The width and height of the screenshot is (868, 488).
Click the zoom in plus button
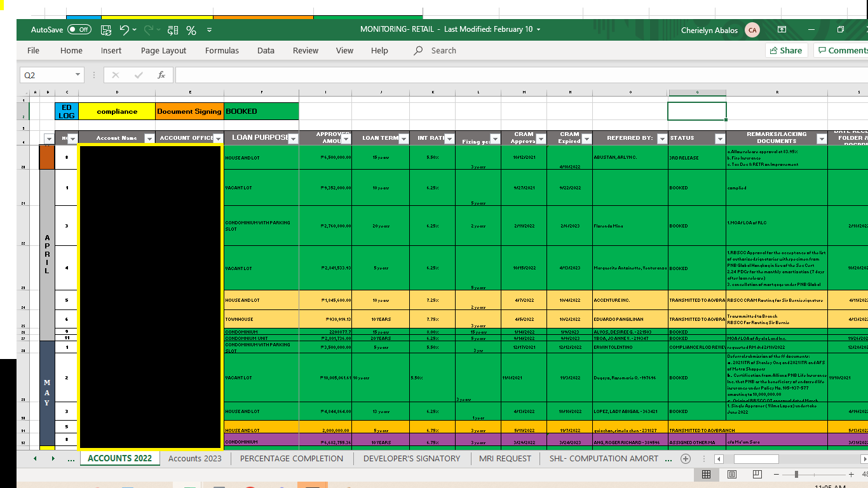click(851, 474)
